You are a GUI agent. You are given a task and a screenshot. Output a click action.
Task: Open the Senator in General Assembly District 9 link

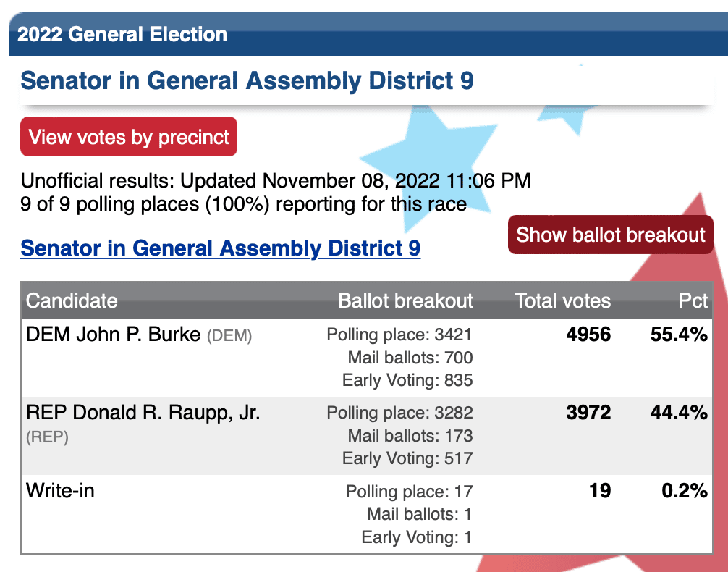(221, 248)
